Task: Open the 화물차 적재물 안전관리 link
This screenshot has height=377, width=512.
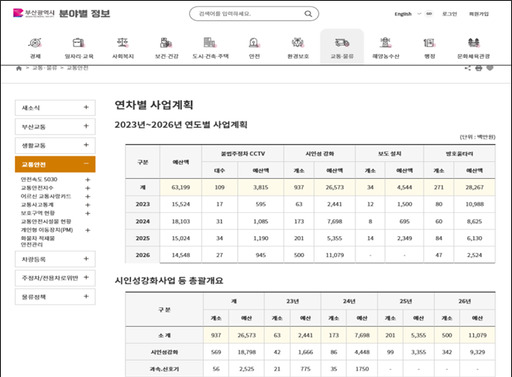Action: click(x=38, y=241)
